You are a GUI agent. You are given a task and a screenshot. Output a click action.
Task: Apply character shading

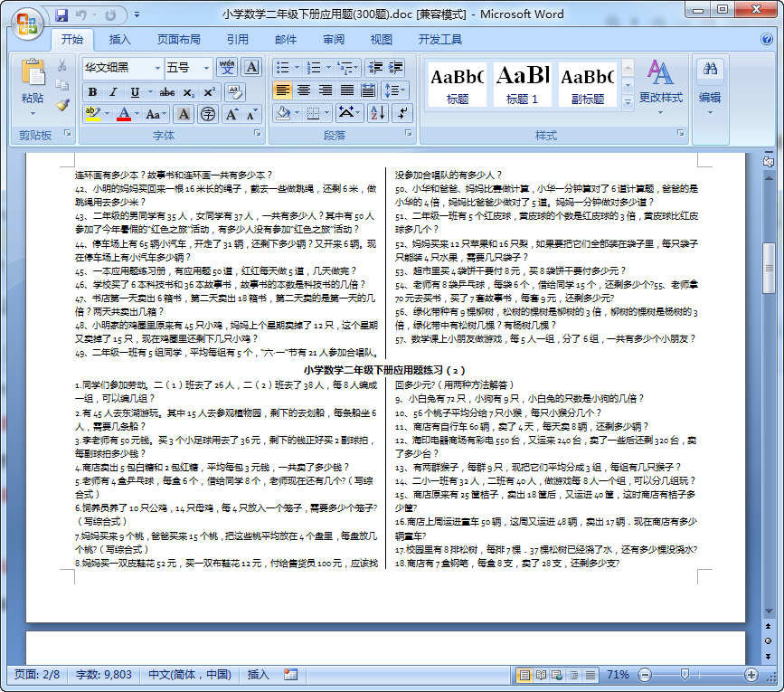[184, 114]
